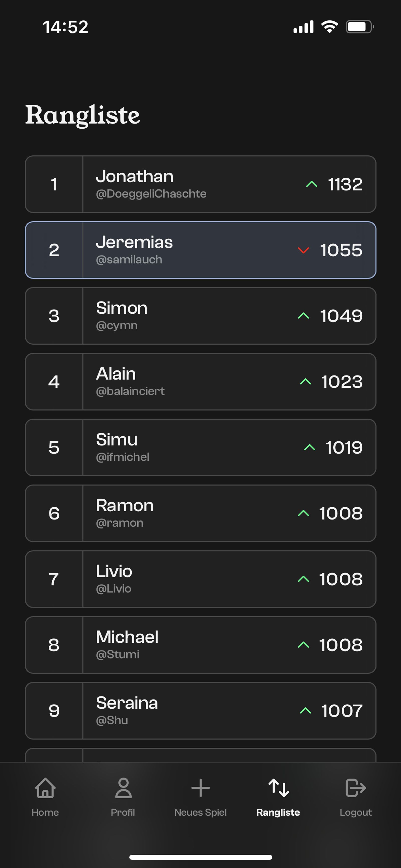Tap Alain @balainciert entry
Screen dimensions: 401x868
click(200, 381)
